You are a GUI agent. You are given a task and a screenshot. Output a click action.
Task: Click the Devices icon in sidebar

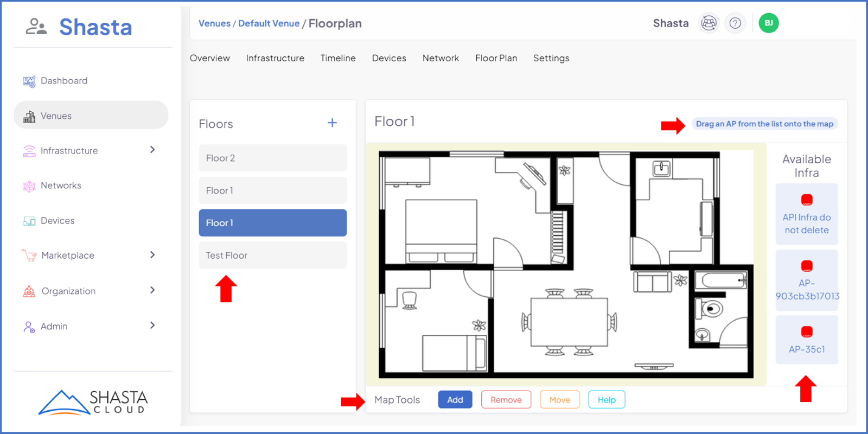pyautogui.click(x=29, y=221)
